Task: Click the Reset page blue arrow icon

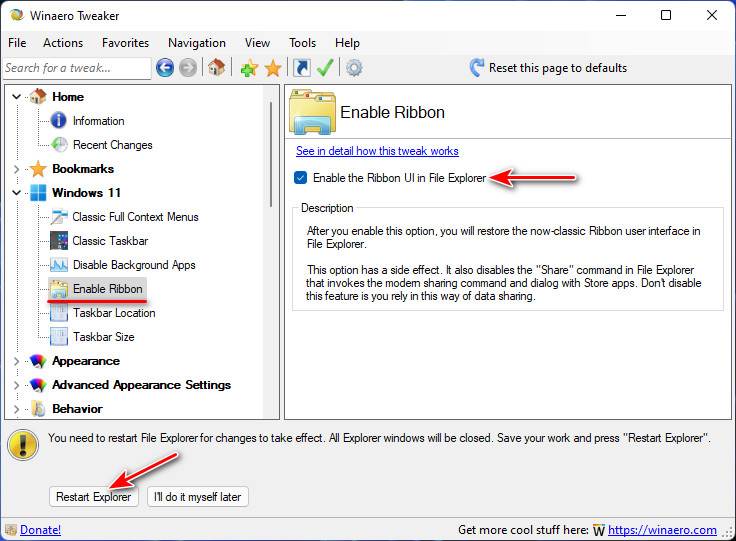Action: (x=476, y=68)
